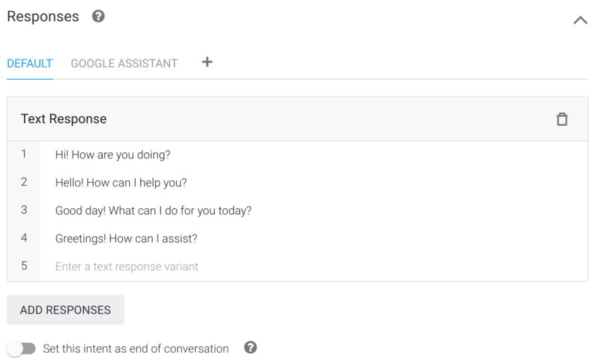Click row number 1 in response list
The image size is (604, 364).
24,154
